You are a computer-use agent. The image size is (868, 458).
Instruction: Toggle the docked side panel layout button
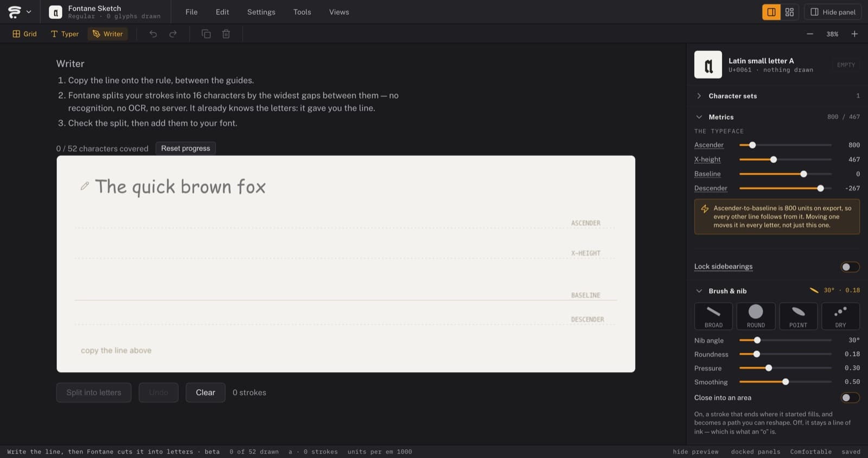tap(771, 12)
